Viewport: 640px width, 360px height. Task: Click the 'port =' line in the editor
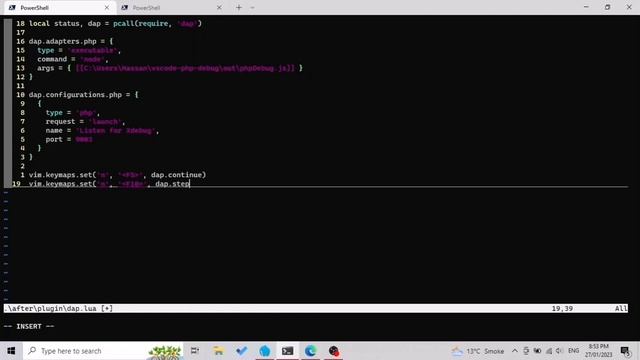pyautogui.click(x=69, y=139)
